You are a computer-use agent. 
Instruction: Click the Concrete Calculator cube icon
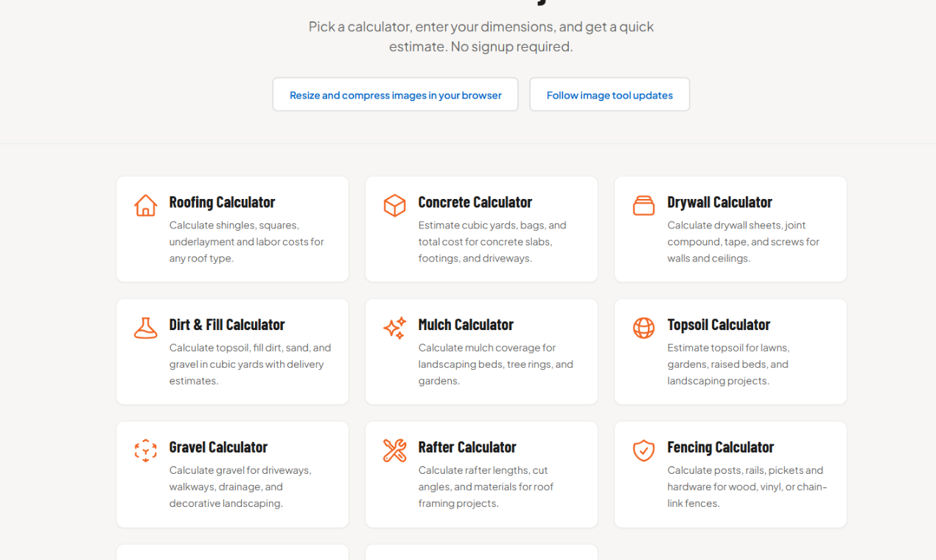(395, 206)
